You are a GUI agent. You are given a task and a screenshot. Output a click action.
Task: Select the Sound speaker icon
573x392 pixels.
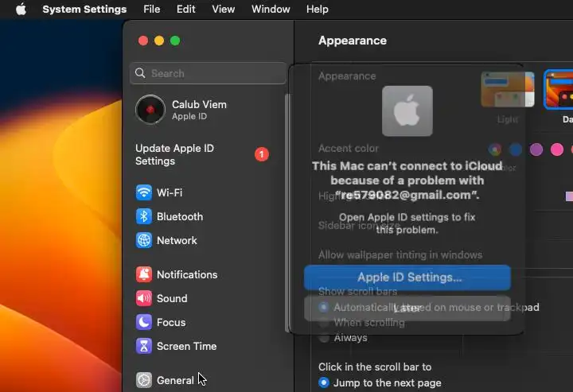(x=144, y=298)
